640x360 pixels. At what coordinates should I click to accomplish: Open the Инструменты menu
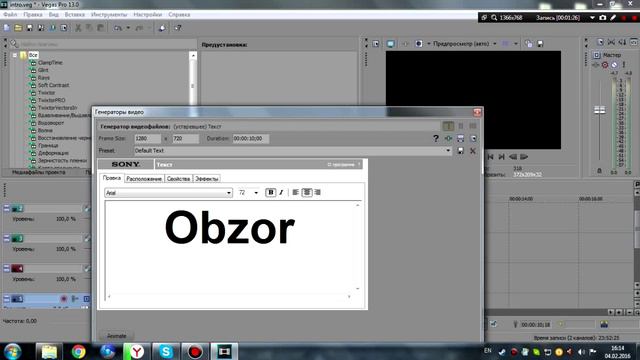pos(109,15)
